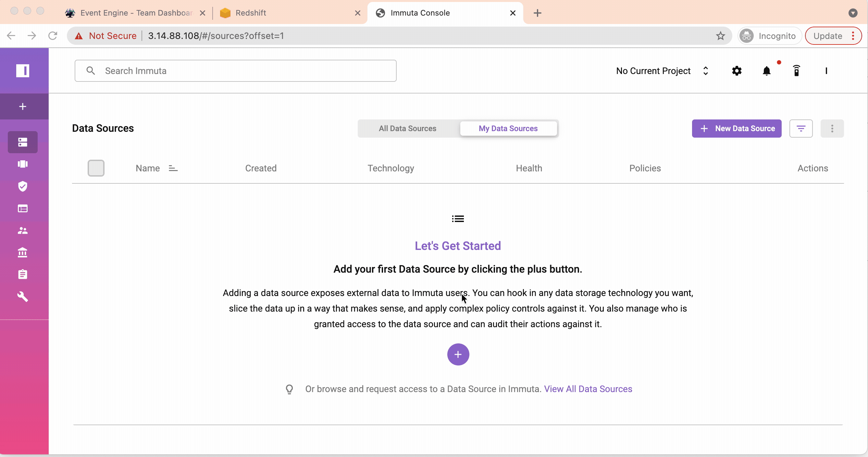868x457 pixels.
Task: Click the Not Secure warning icon
Action: (x=79, y=36)
